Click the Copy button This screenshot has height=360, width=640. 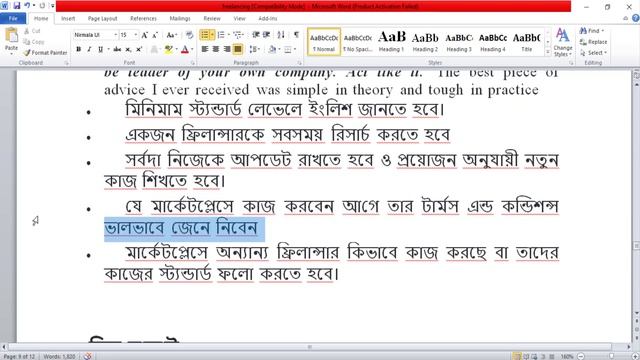coord(34,42)
